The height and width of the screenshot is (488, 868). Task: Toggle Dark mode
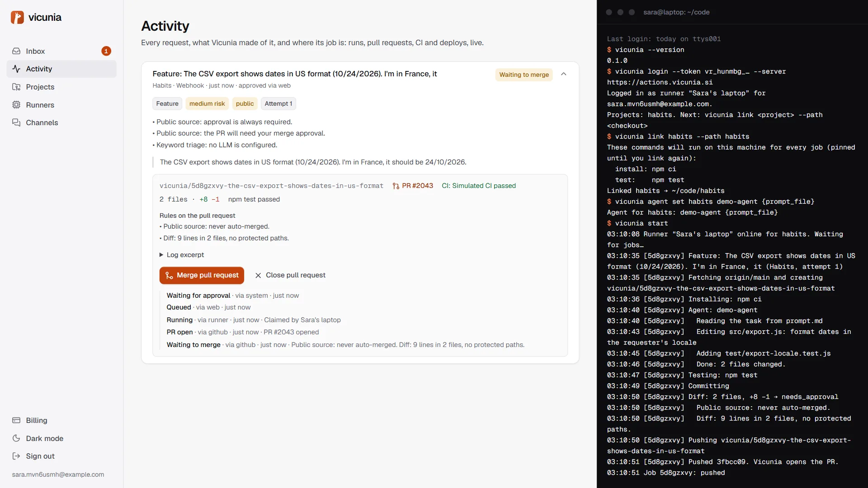click(x=61, y=438)
